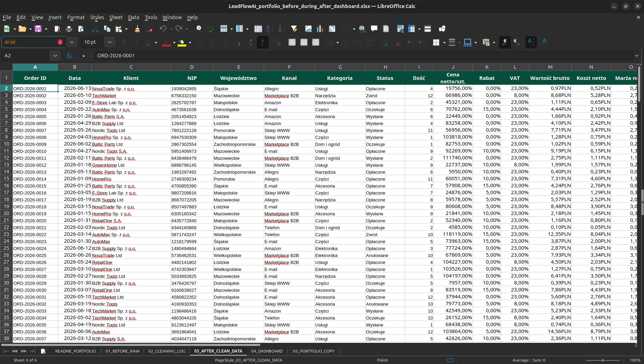This screenshot has height=364, width=644.
Task: Open the Format menu
Action: click(76, 17)
